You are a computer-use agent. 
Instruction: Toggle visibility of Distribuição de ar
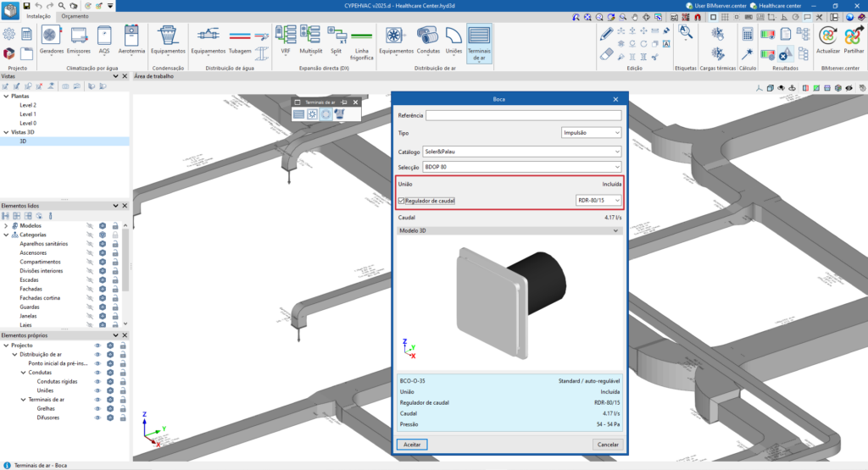pyautogui.click(x=97, y=355)
